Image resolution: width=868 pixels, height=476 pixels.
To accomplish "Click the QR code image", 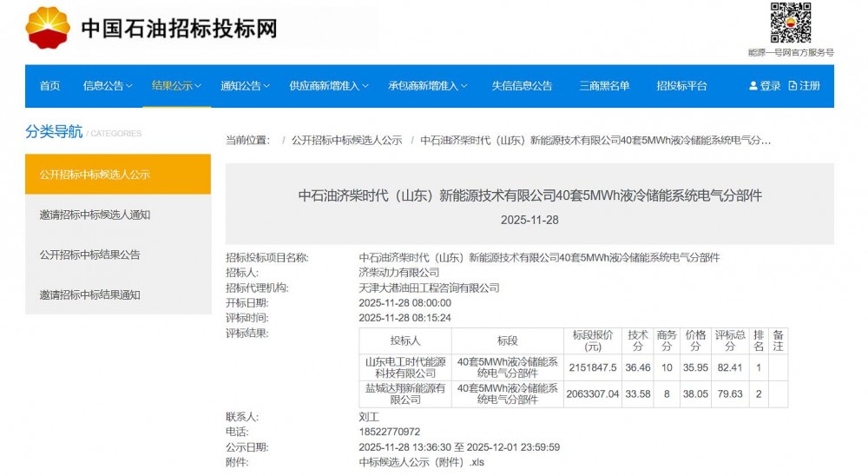I will (791, 23).
